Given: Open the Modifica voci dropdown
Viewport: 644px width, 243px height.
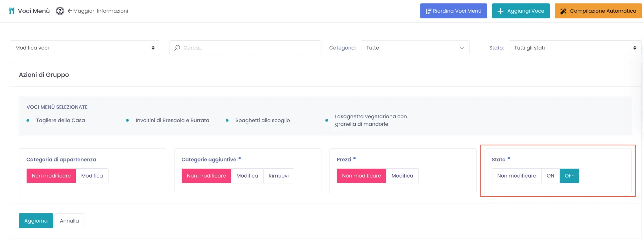Looking at the screenshot, I should click(85, 48).
